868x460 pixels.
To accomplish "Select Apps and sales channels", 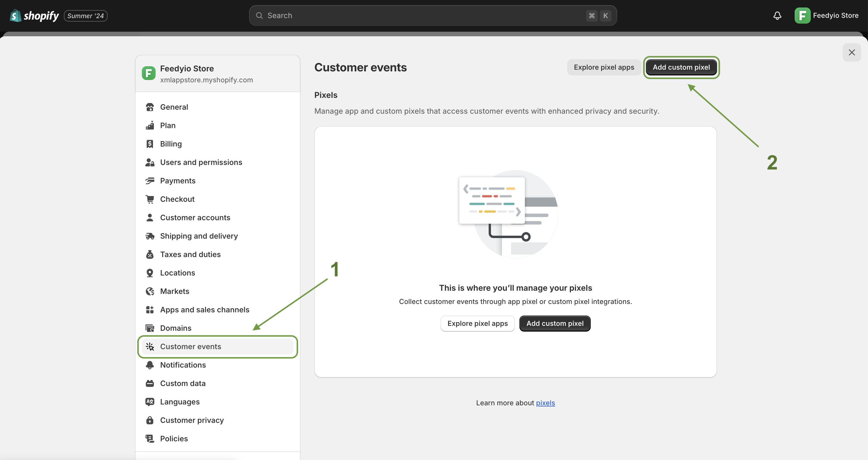I will (218, 309).
